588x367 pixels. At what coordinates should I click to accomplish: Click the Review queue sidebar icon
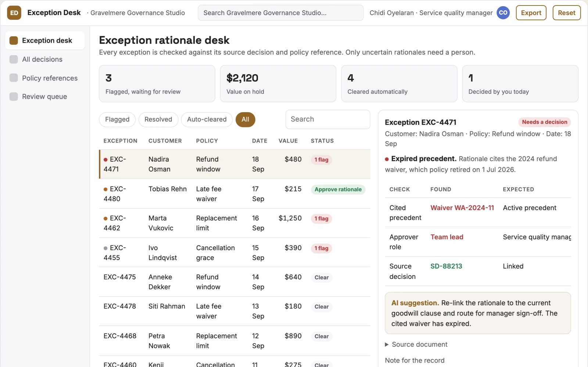click(14, 97)
